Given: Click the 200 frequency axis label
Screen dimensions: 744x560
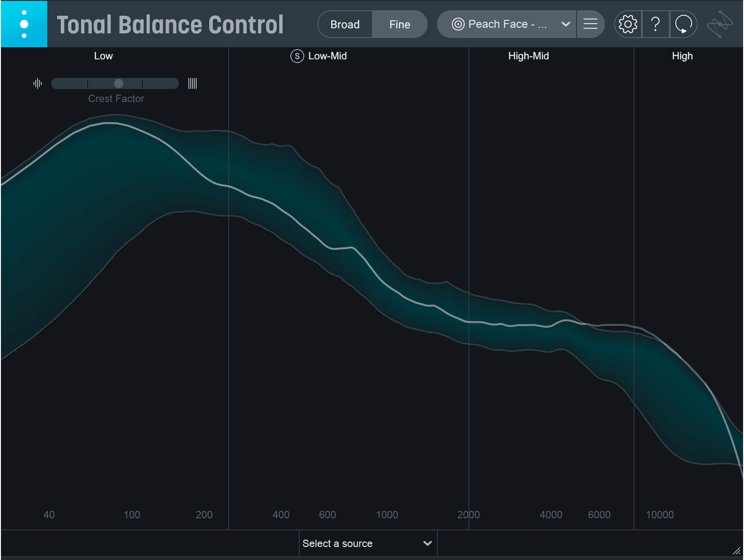Looking at the screenshot, I should pyautogui.click(x=204, y=515).
